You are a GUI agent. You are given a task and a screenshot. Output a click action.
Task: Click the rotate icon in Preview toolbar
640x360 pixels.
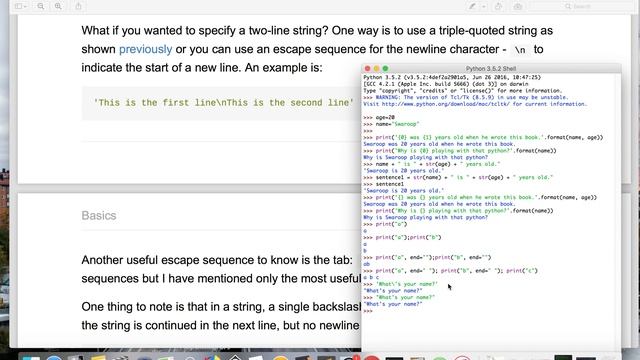498,6
